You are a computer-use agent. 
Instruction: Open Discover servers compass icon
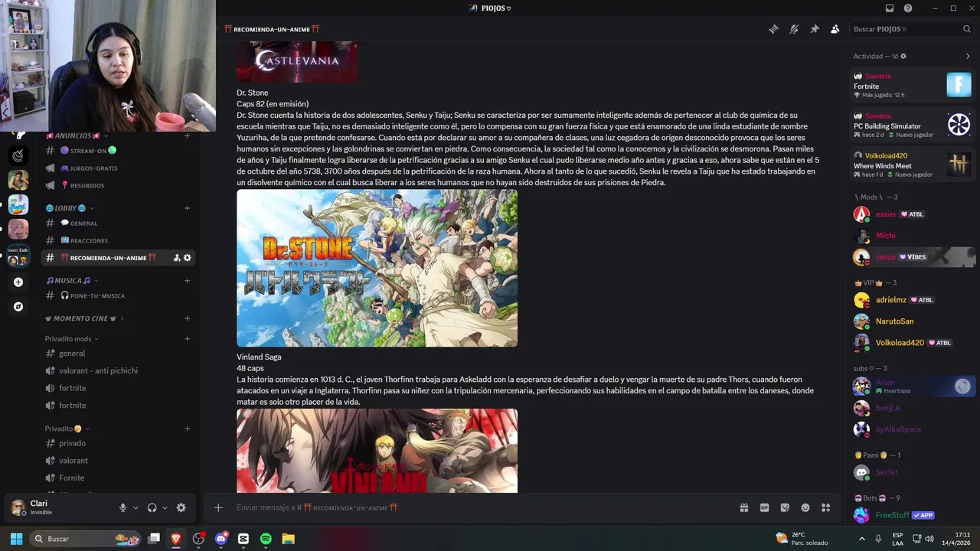pyautogui.click(x=18, y=306)
